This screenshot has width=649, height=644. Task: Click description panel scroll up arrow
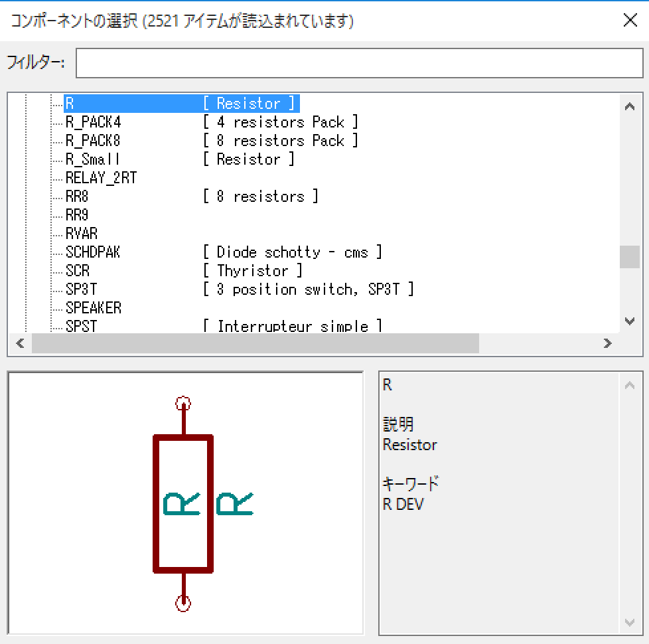pos(630,386)
